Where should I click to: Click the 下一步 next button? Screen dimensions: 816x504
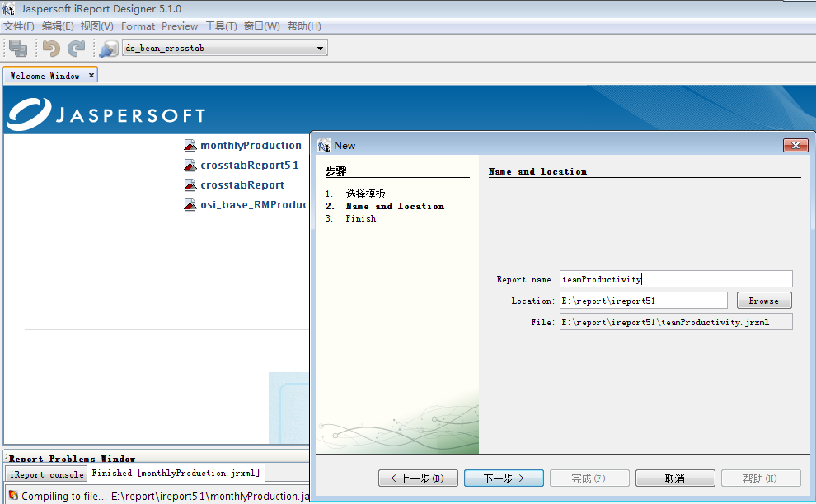tap(504, 478)
